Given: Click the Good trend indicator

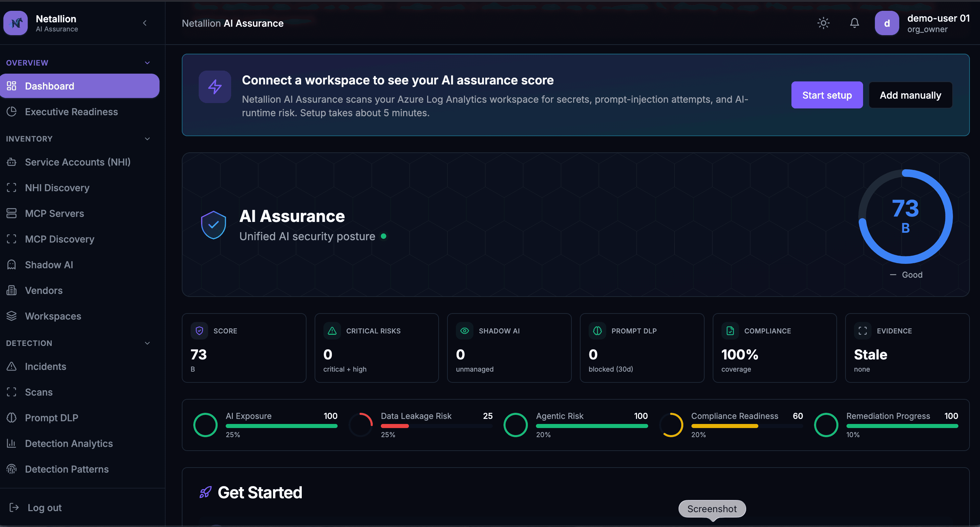Looking at the screenshot, I should 906,275.
